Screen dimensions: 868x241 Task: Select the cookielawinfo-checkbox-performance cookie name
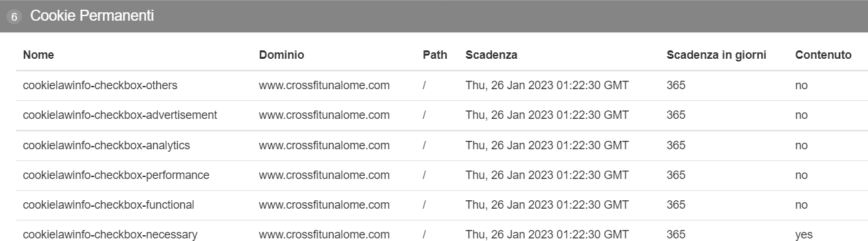(x=116, y=175)
